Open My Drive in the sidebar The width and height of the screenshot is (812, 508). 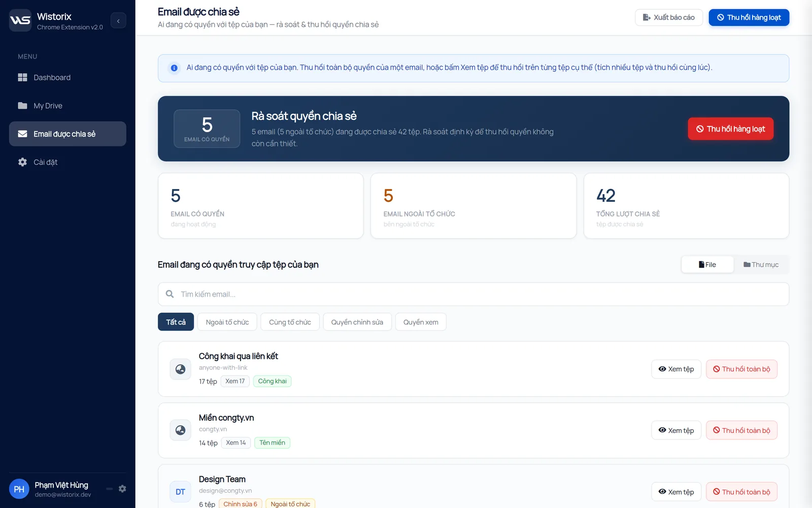67,106
